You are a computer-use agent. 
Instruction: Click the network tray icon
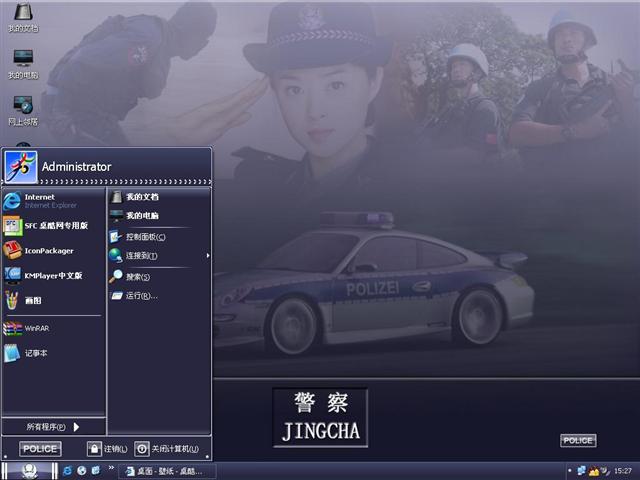(581, 471)
